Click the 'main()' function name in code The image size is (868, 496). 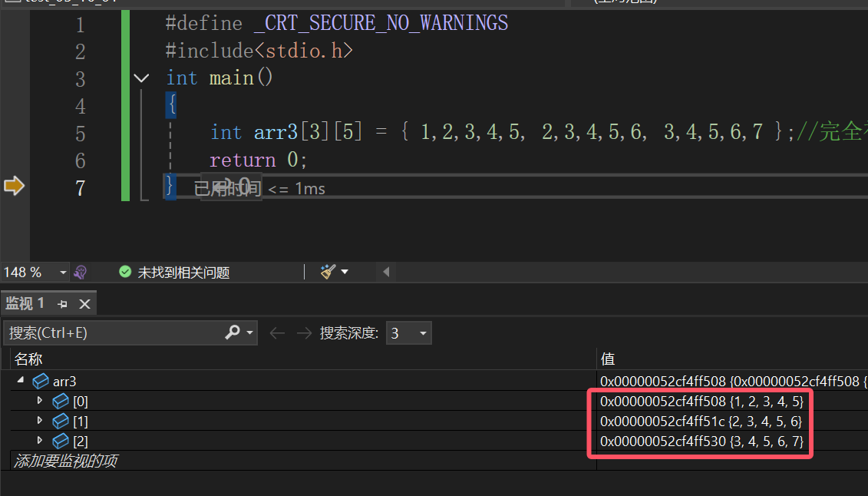coord(241,78)
